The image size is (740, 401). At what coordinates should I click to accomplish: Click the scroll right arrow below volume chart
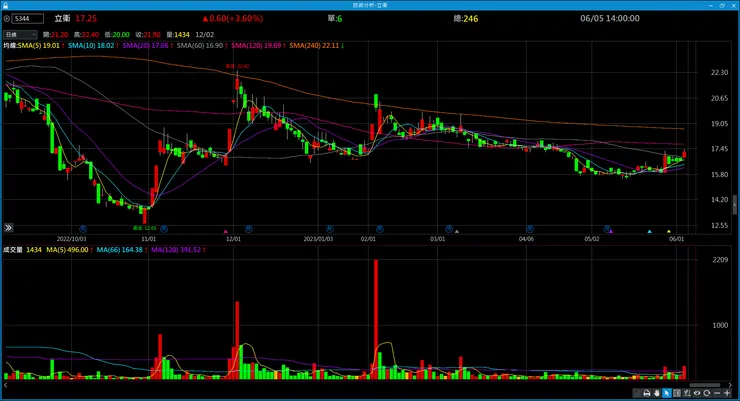730,385
